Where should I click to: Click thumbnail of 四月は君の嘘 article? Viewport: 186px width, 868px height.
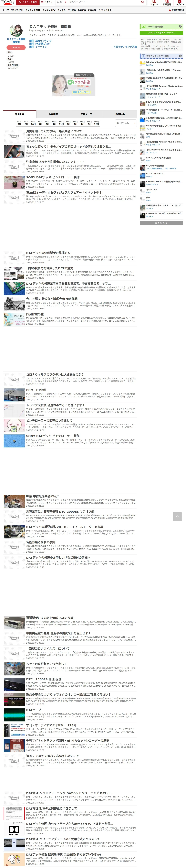(14, 319)
